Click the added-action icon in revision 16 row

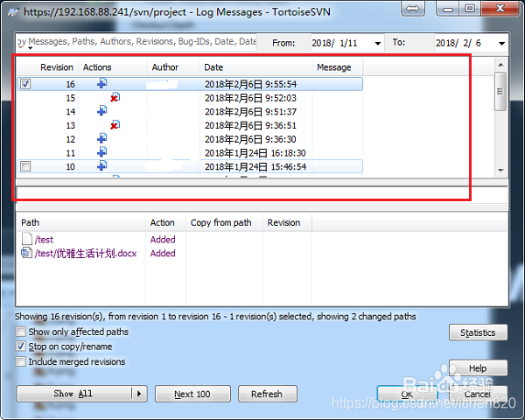102,83
